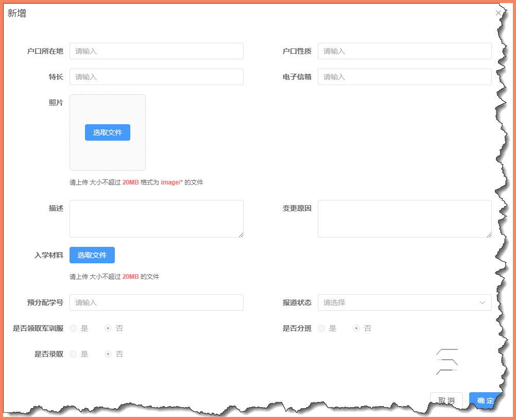Click the 户口性质 input field
Image resolution: width=516 pixels, height=420 pixels.
click(x=404, y=51)
